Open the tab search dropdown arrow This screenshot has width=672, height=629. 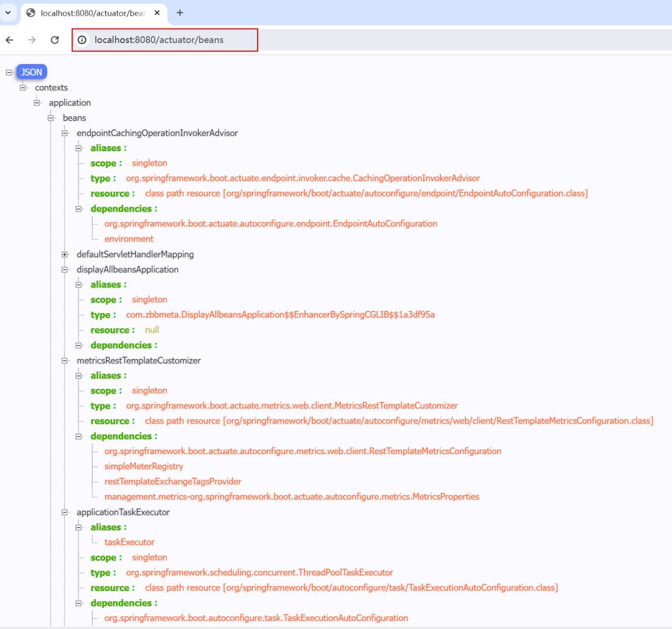(x=8, y=13)
